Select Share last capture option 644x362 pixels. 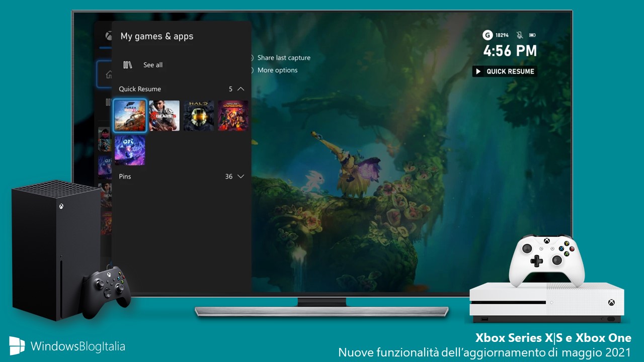point(284,58)
